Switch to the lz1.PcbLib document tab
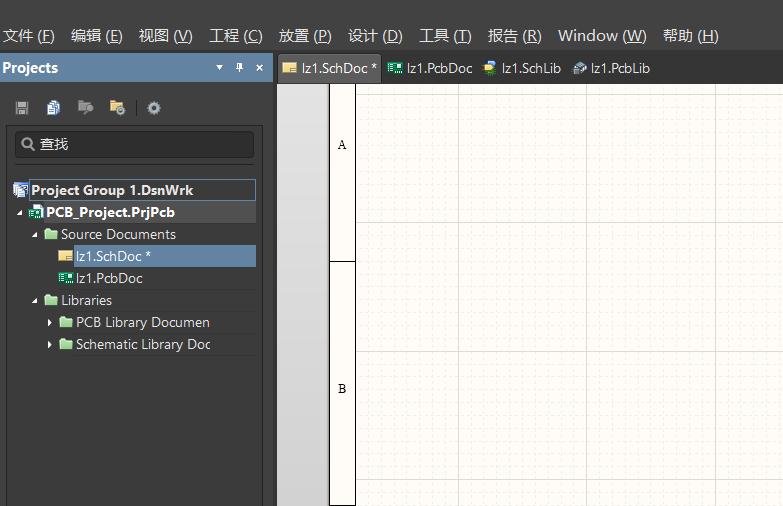The image size is (783, 506). tap(611, 68)
